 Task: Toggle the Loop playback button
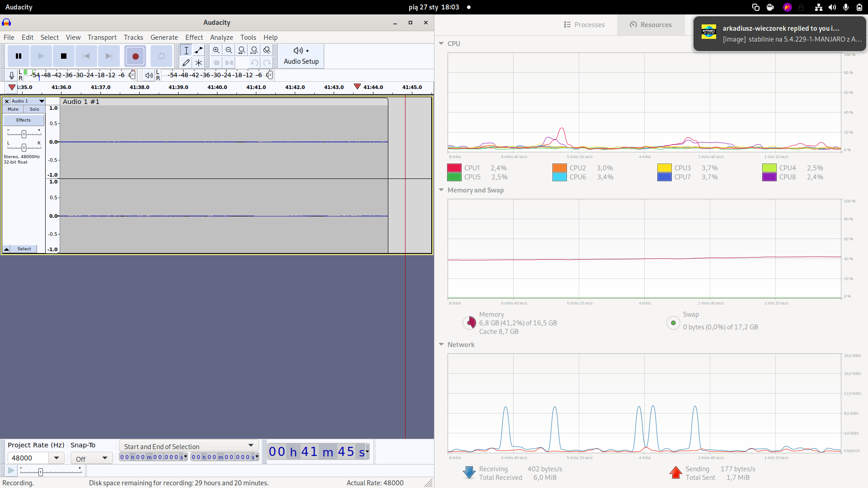[161, 56]
